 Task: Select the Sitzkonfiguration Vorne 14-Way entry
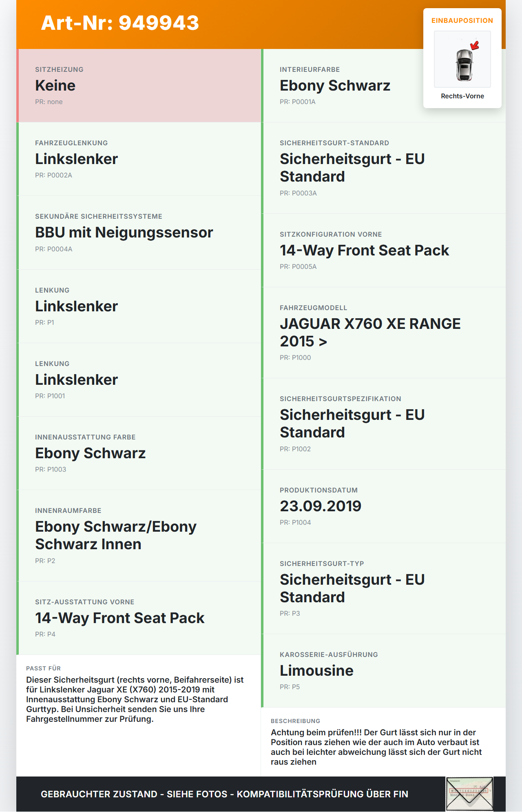click(364, 250)
